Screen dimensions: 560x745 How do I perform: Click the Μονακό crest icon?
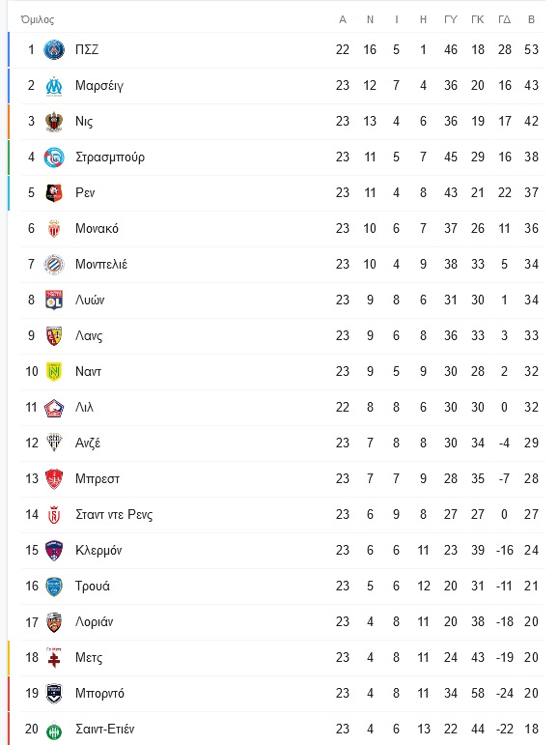(54, 229)
